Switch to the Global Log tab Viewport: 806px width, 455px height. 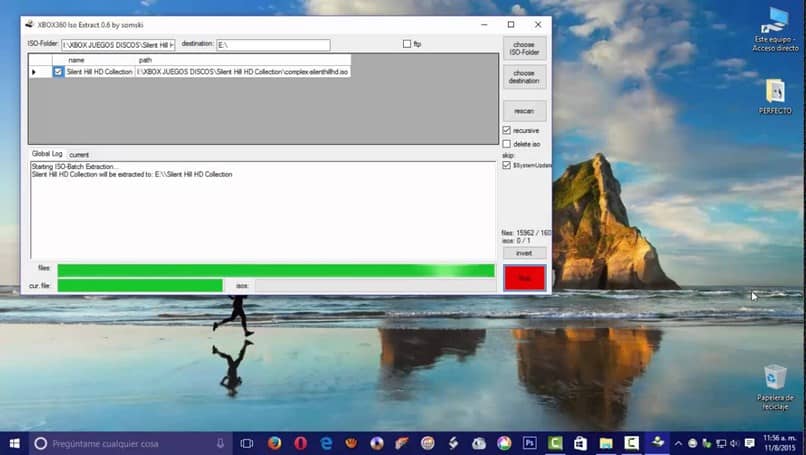[x=47, y=154]
